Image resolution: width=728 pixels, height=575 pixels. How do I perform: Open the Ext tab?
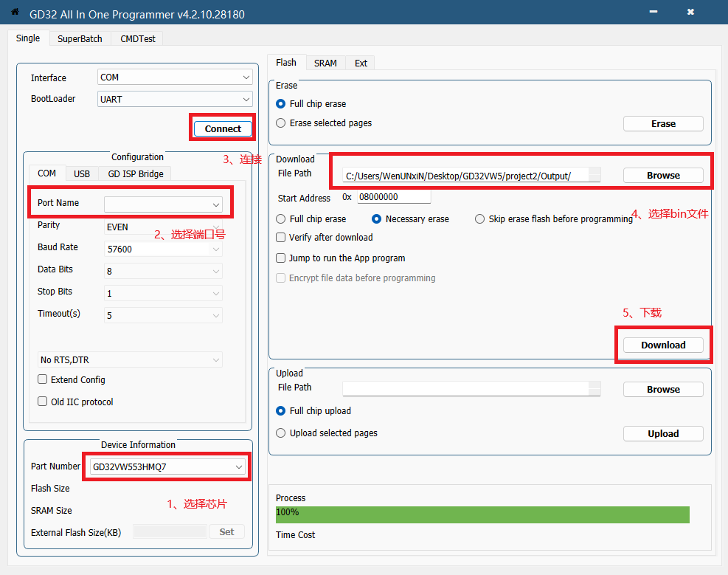pos(361,63)
